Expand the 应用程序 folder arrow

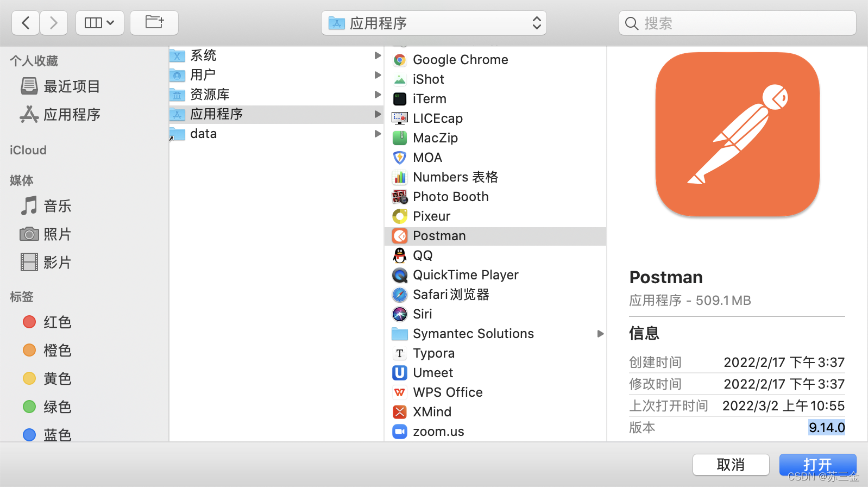(x=378, y=114)
